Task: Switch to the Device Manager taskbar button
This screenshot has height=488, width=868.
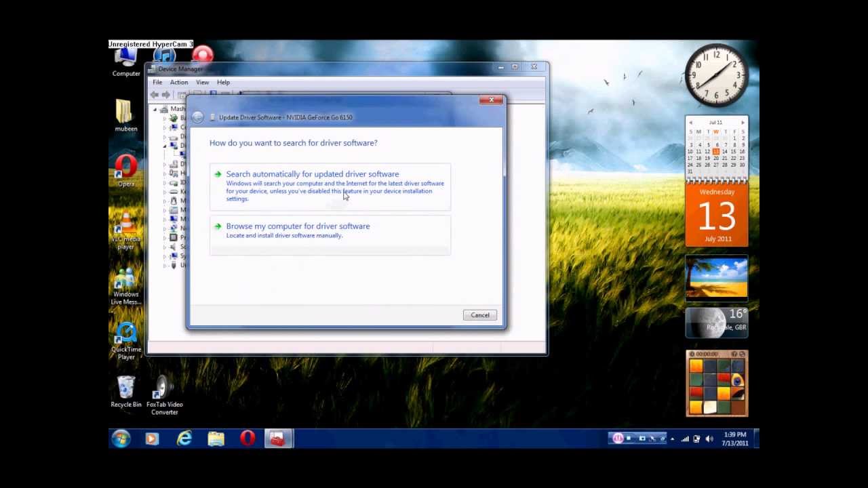Action: coord(277,439)
